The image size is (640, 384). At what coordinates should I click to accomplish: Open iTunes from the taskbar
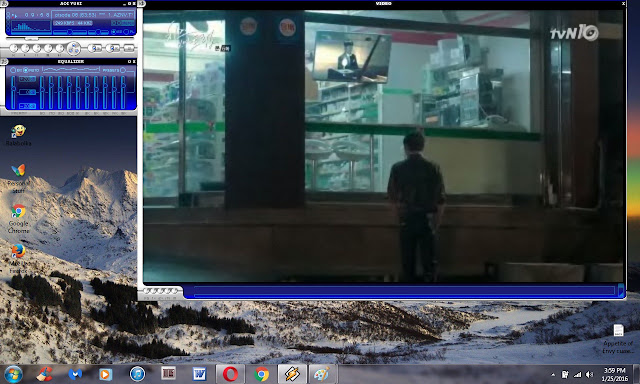click(138, 374)
